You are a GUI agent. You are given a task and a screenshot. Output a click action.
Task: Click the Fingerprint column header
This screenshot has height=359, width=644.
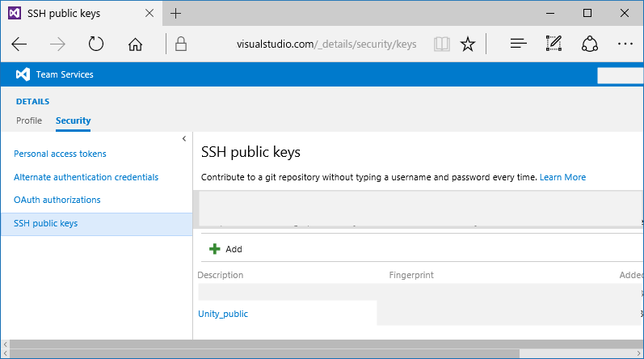pyautogui.click(x=411, y=275)
